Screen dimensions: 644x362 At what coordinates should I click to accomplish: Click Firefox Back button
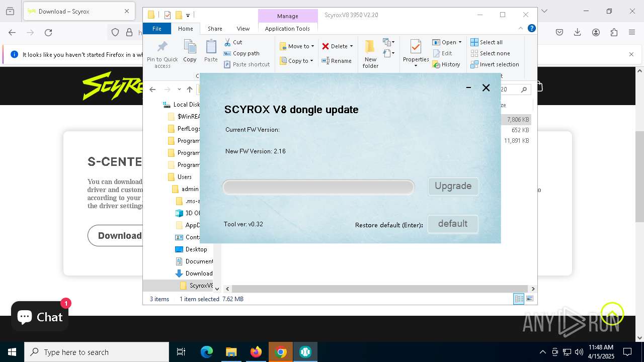(x=12, y=33)
